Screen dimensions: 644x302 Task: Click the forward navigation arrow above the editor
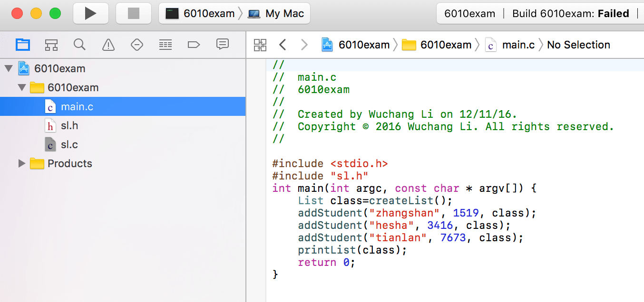pyautogui.click(x=304, y=44)
